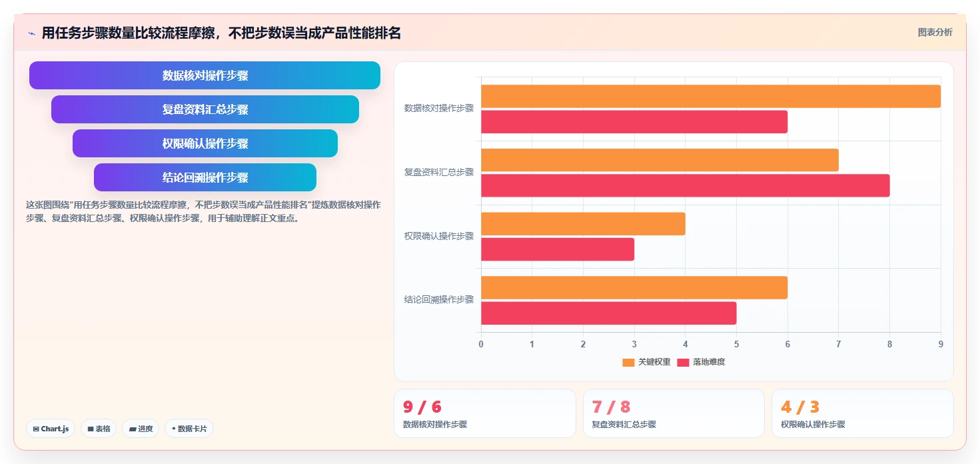Toggle the 关键权重 legend orange swatch
This screenshot has width=980, height=464.
coord(628,362)
